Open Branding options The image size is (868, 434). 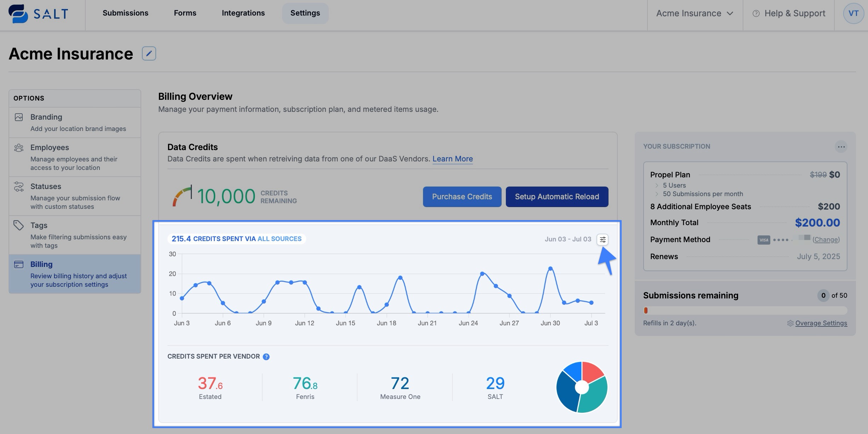[75, 122]
